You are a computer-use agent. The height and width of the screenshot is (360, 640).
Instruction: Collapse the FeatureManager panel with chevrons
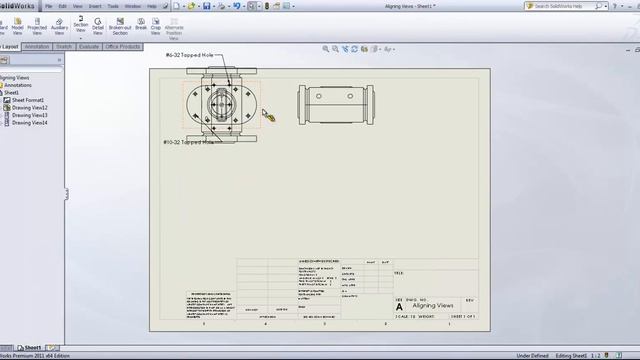coord(59,60)
